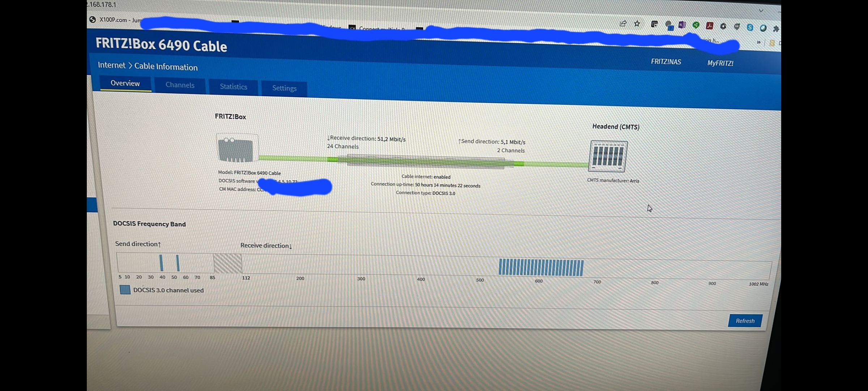Image resolution: width=868 pixels, height=391 pixels.
Task: Click the DOCSIS 3.0 channel legend swatch
Action: 125,290
